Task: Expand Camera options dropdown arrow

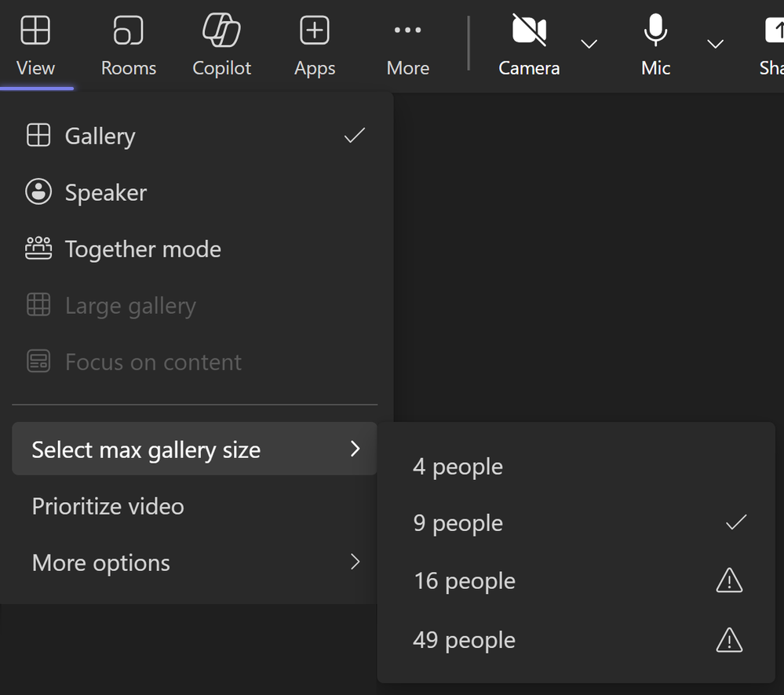Action: [x=589, y=44]
